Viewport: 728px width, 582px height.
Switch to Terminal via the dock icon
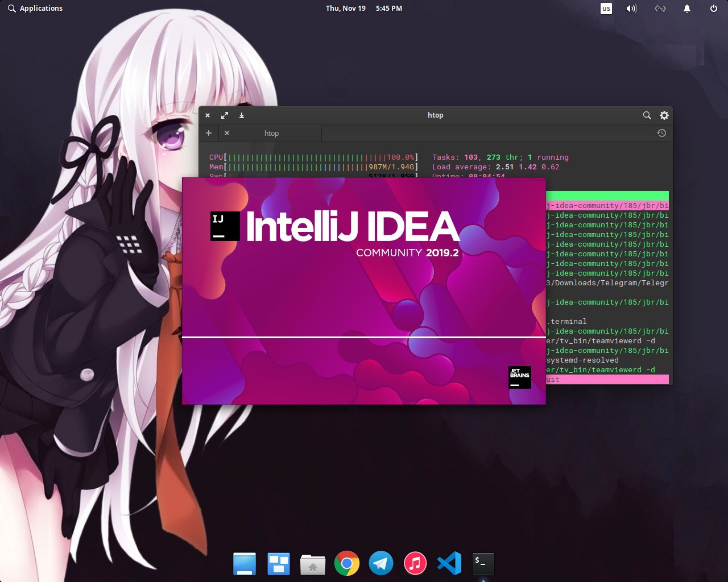click(x=483, y=564)
